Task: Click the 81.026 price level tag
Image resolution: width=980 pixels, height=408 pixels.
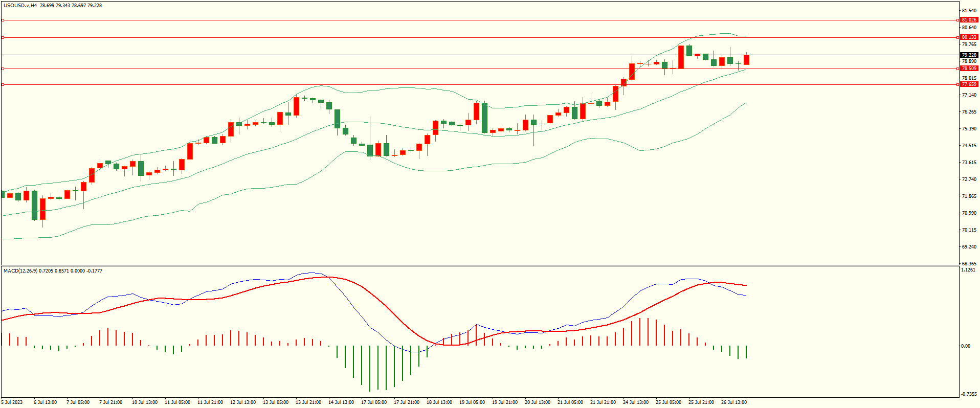Action: (x=969, y=20)
